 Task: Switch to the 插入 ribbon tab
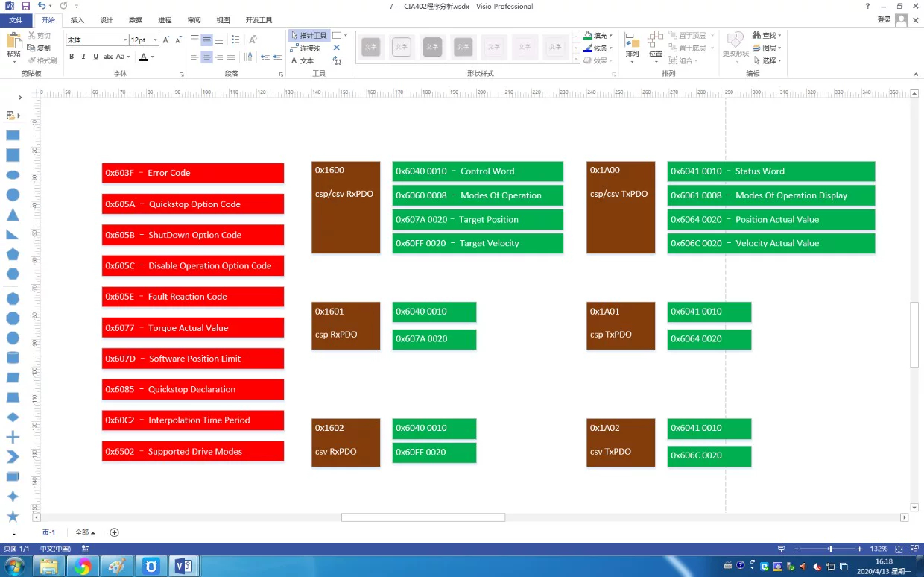[77, 20]
